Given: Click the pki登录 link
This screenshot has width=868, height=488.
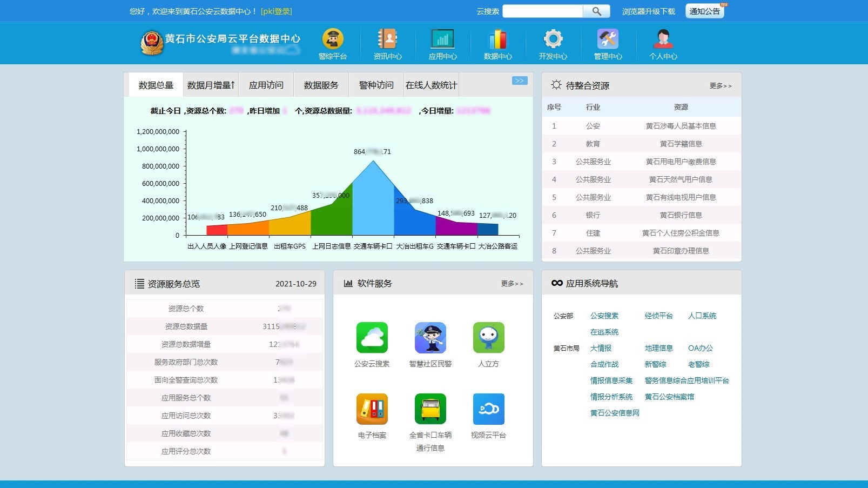Looking at the screenshot, I should [x=276, y=11].
